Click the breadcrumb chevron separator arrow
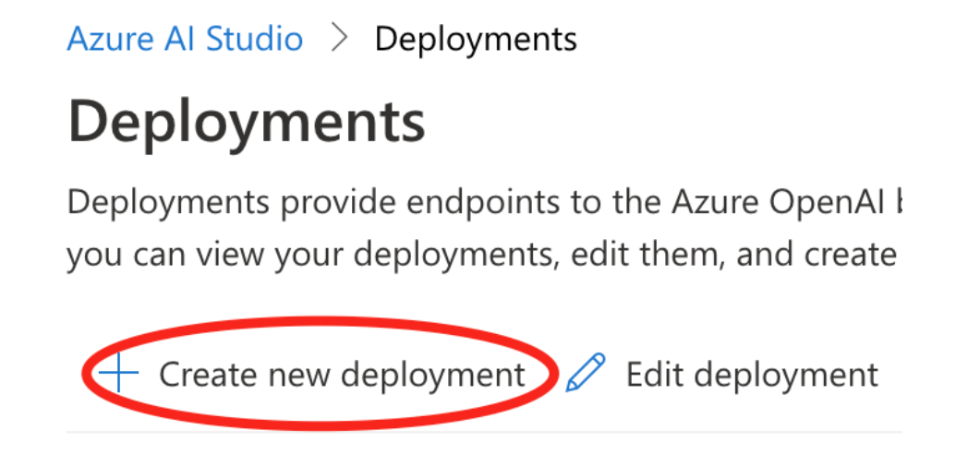The height and width of the screenshot is (466, 980). pos(339,40)
